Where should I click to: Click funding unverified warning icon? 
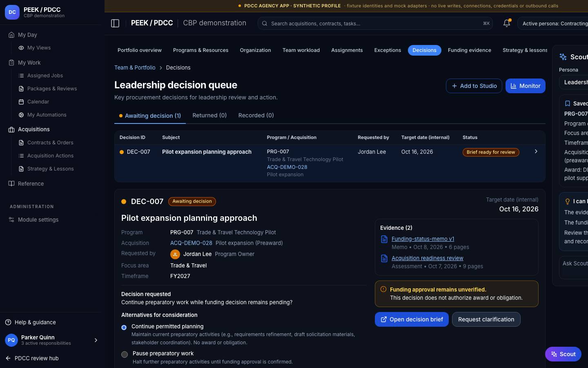[x=383, y=289]
